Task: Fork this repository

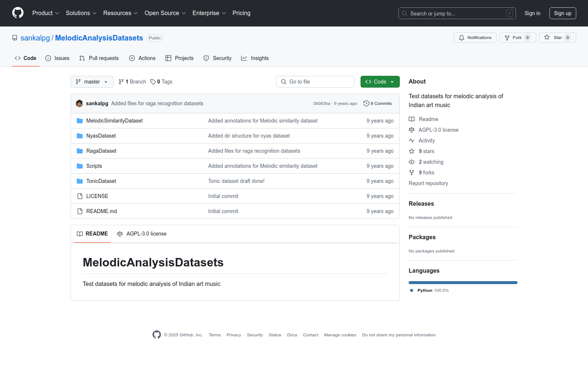Action: [x=517, y=38]
